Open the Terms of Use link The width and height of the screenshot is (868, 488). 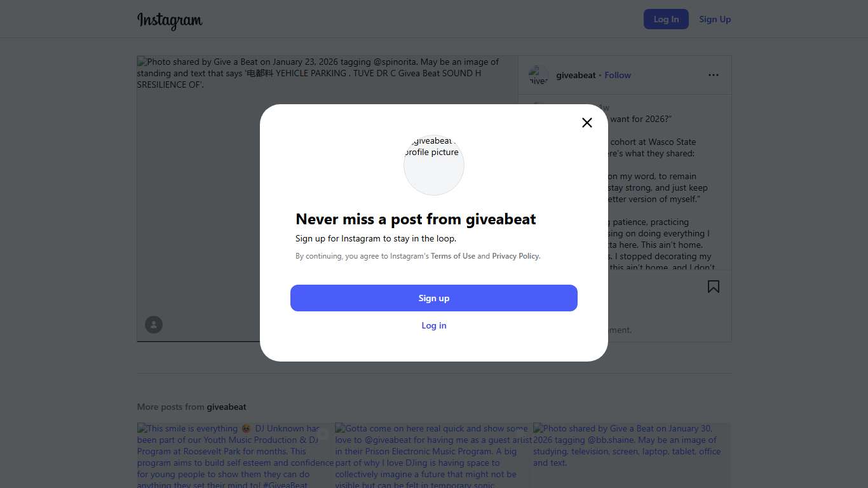pos(452,256)
